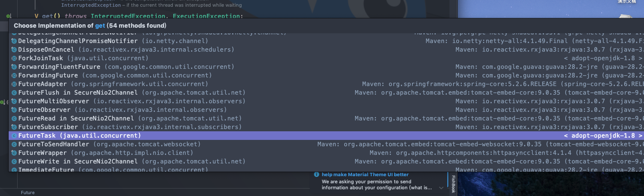Click the Future breadcrumb in editor footer
The width and height of the screenshot is (644, 196).
(28, 193)
